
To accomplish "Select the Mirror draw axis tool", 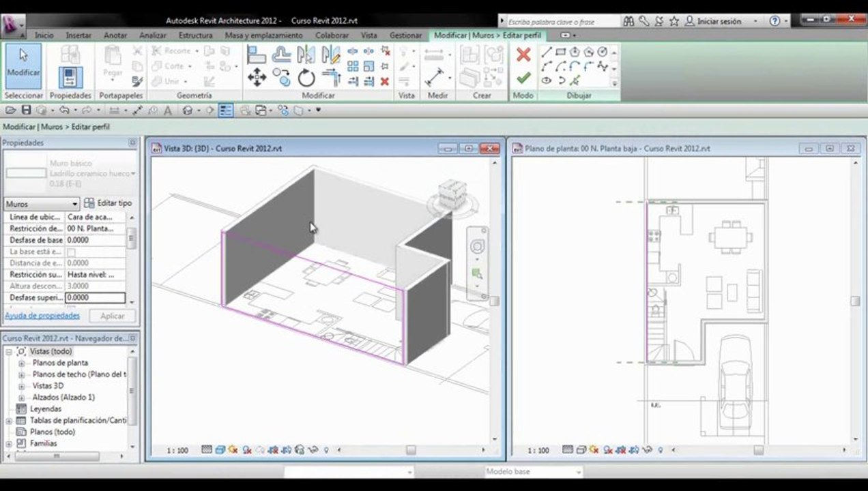I will pos(331,55).
